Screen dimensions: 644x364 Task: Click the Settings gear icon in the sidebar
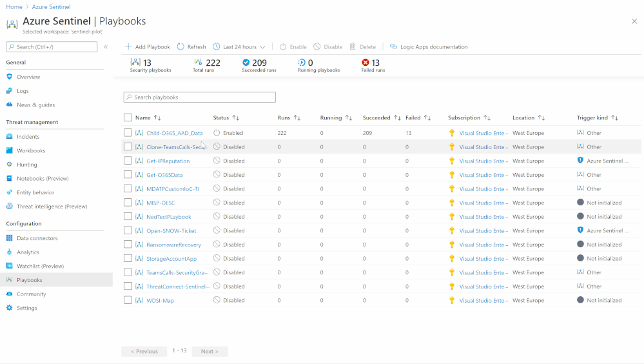[10, 308]
